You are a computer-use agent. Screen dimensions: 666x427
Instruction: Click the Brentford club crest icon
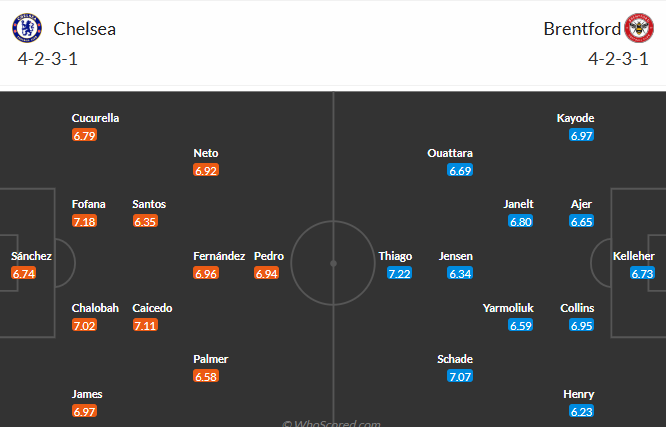pos(637,28)
